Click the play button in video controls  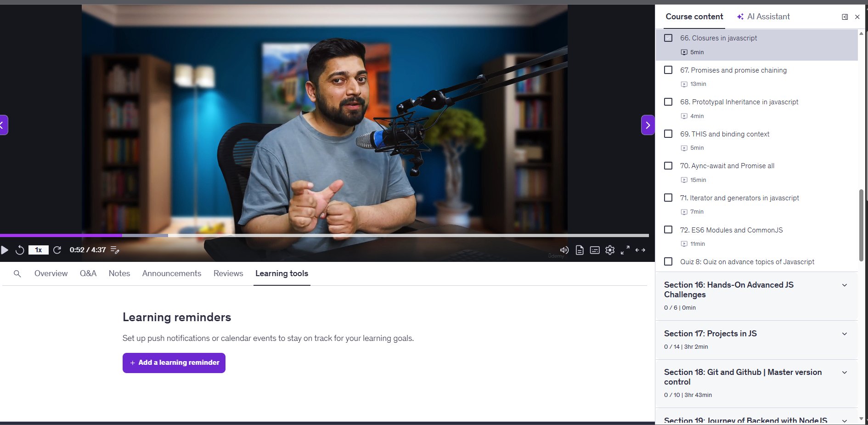pyautogui.click(x=5, y=250)
